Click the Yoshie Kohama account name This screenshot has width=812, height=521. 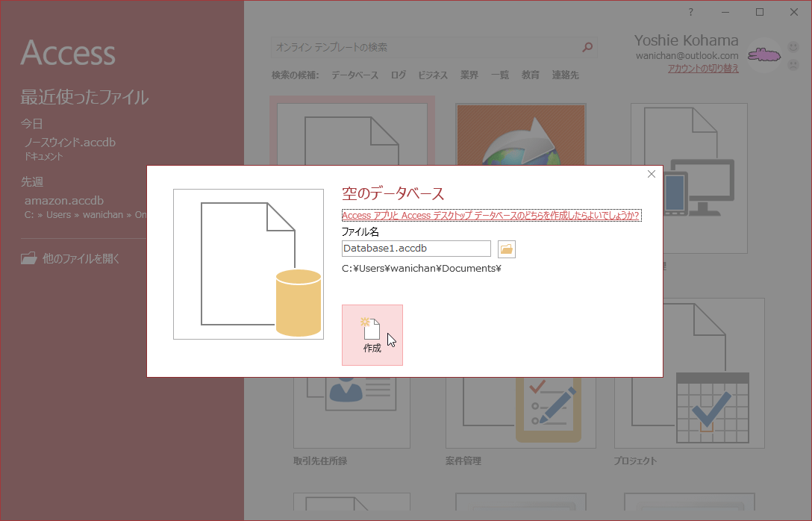point(686,40)
